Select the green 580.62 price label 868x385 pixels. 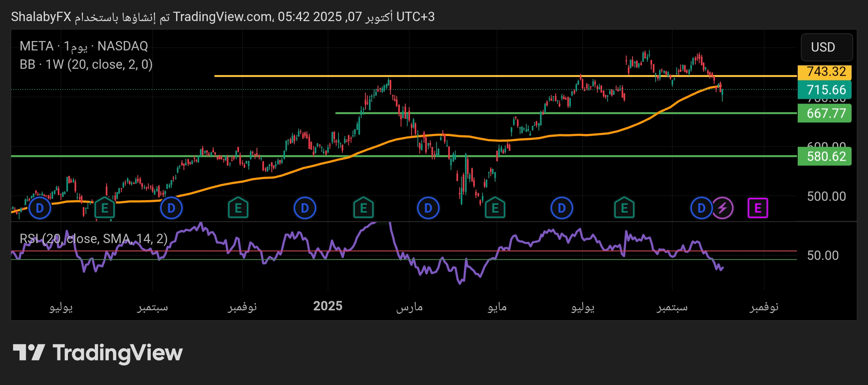[x=824, y=157]
